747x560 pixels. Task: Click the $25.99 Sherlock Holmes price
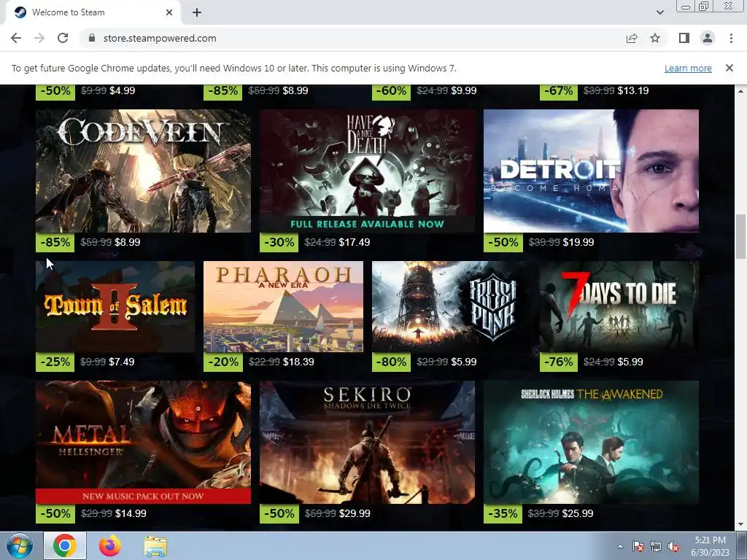click(578, 514)
